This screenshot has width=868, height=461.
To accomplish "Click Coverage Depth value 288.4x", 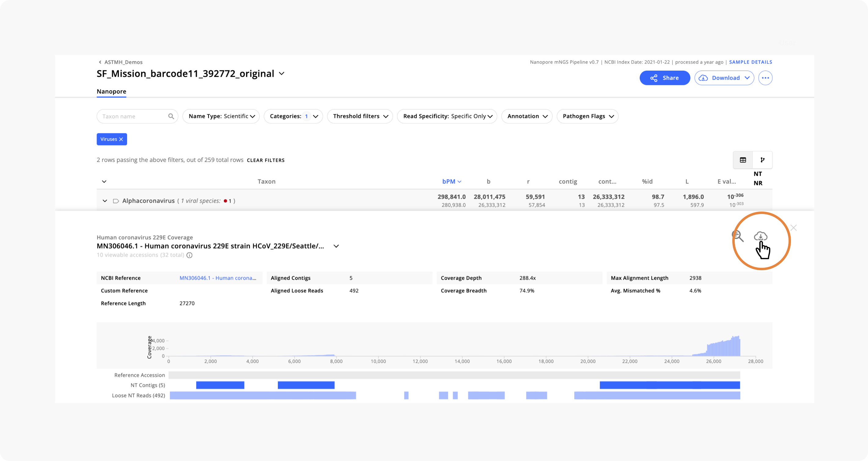I will click(527, 278).
